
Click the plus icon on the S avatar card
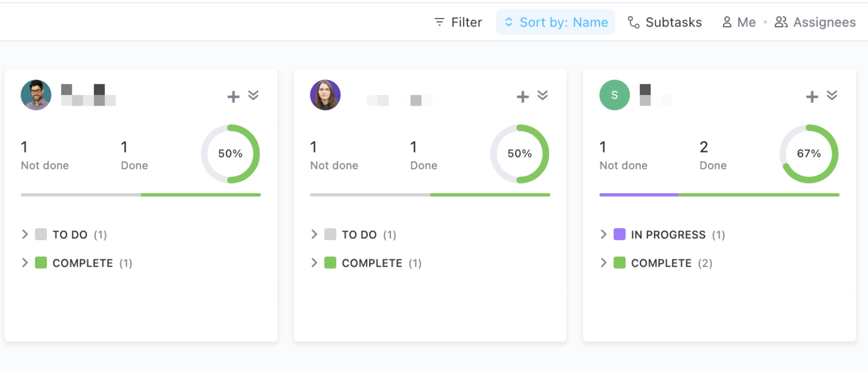click(x=812, y=97)
